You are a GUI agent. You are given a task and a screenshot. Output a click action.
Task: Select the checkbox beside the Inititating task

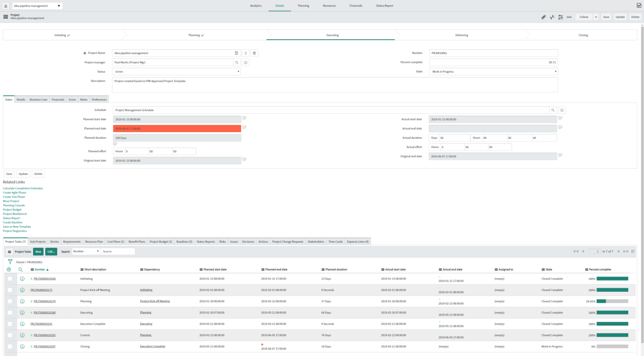(x=10, y=278)
